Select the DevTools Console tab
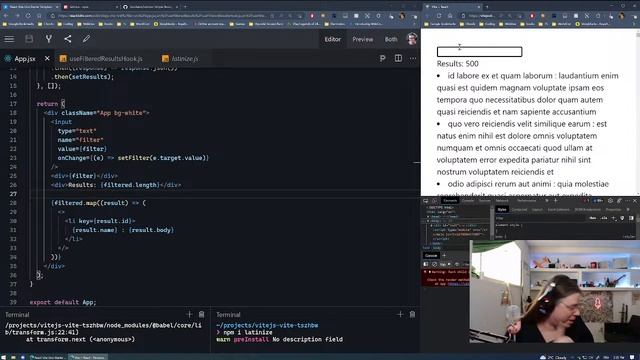This screenshot has height=360, width=640. (x=468, y=201)
